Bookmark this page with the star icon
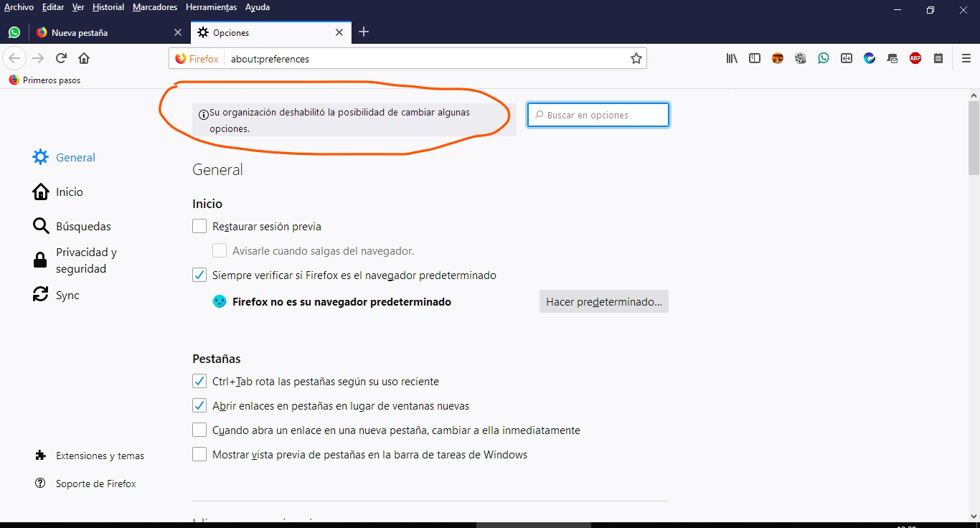Screen dimensions: 980x528 coord(636,59)
